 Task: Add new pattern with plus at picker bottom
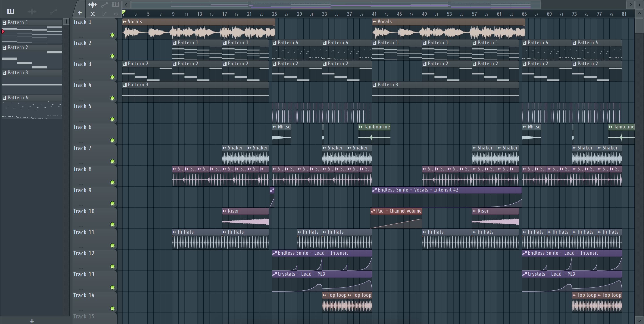(32, 321)
